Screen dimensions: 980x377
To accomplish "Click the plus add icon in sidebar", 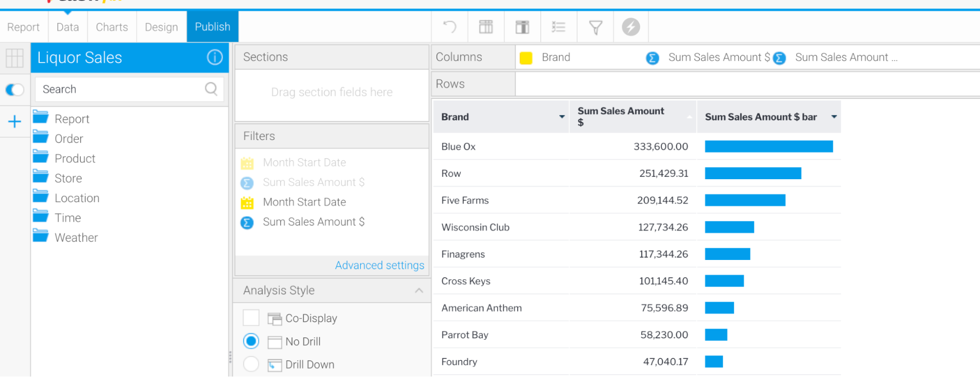I will tap(15, 121).
